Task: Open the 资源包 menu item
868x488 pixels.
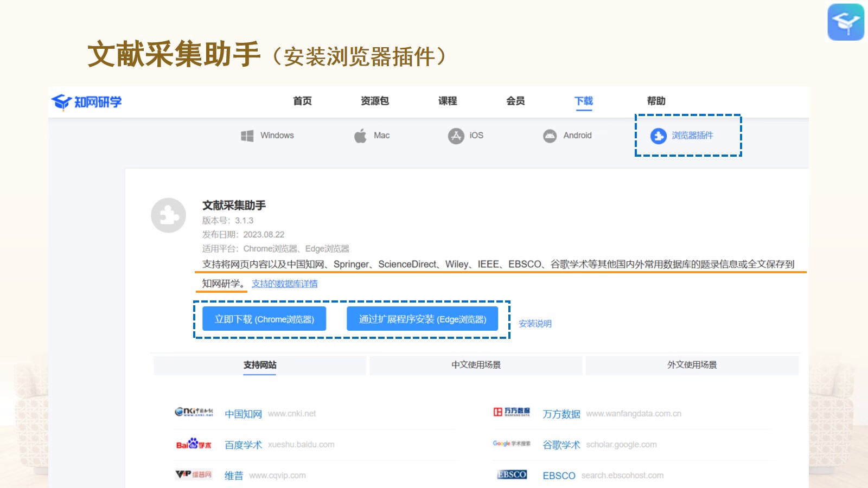Action: tap(374, 101)
